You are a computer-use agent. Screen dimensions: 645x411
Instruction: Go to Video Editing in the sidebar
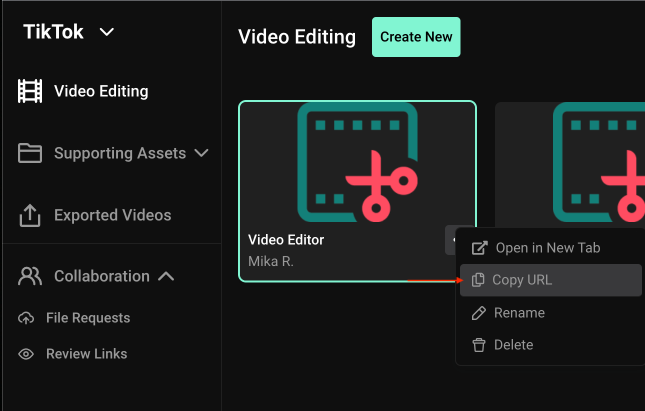pos(101,91)
